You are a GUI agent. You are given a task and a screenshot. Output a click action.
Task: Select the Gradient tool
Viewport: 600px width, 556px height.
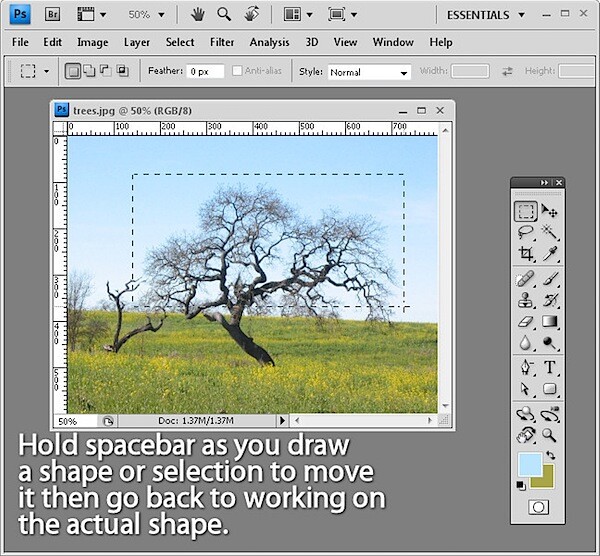click(549, 321)
